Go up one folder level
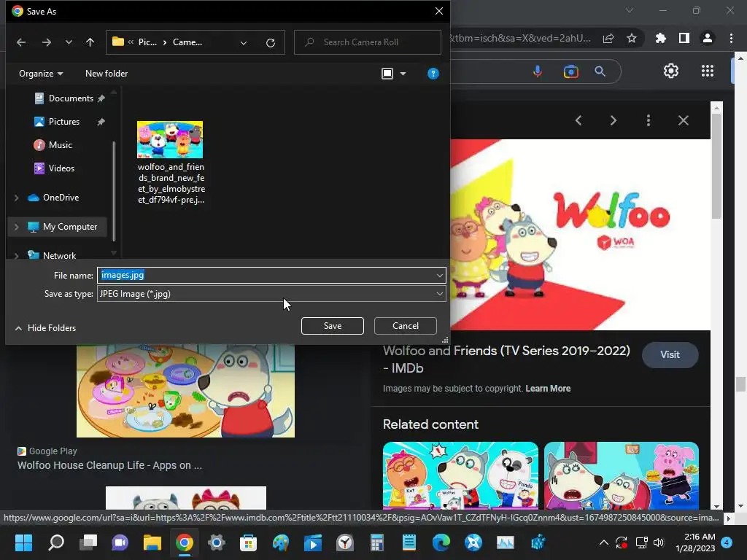747x560 pixels. 90,42
